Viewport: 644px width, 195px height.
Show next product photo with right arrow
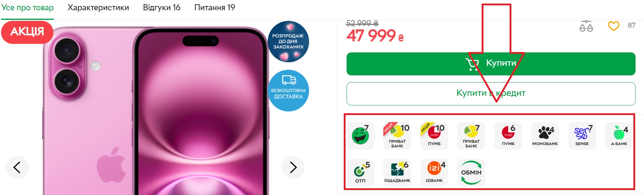click(293, 167)
